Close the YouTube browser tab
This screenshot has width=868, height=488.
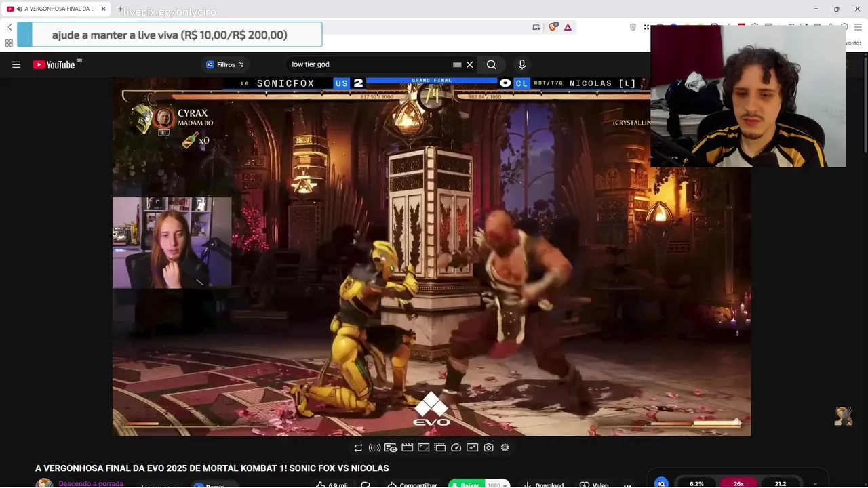[103, 9]
